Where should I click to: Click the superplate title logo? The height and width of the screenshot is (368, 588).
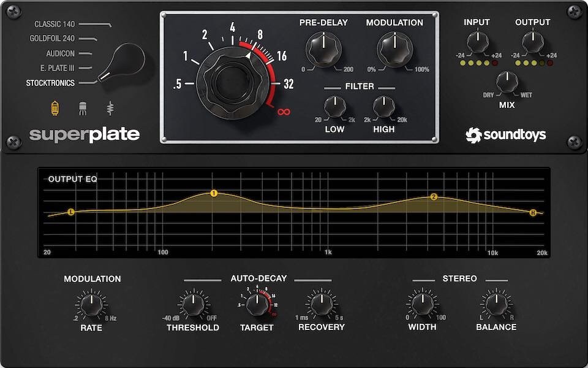85,135
